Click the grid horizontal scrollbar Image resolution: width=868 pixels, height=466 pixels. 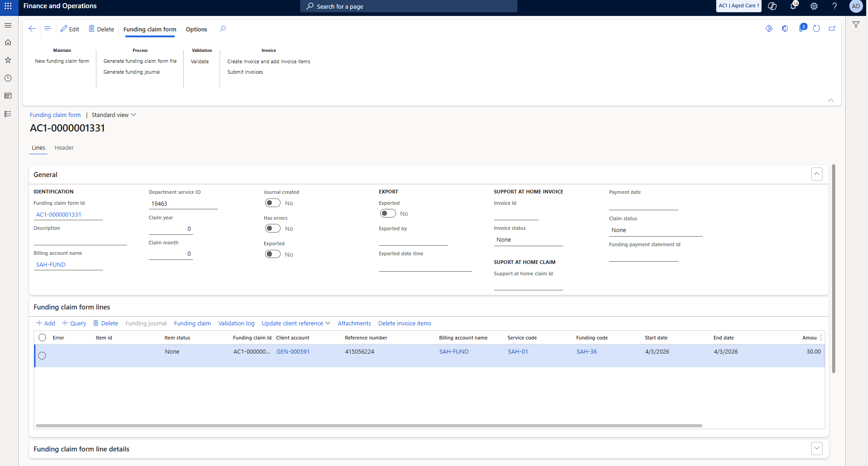(x=369, y=426)
